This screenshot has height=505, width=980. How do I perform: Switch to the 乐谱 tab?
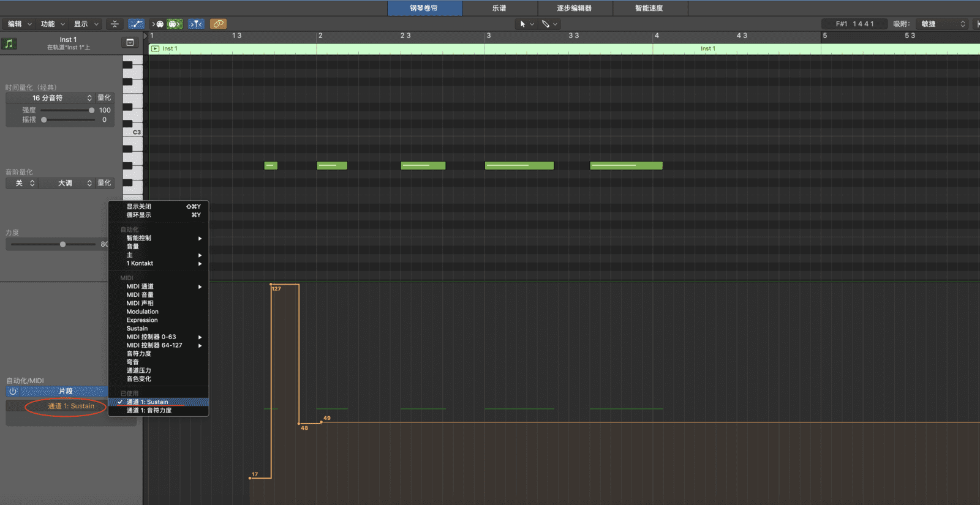(499, 8)
